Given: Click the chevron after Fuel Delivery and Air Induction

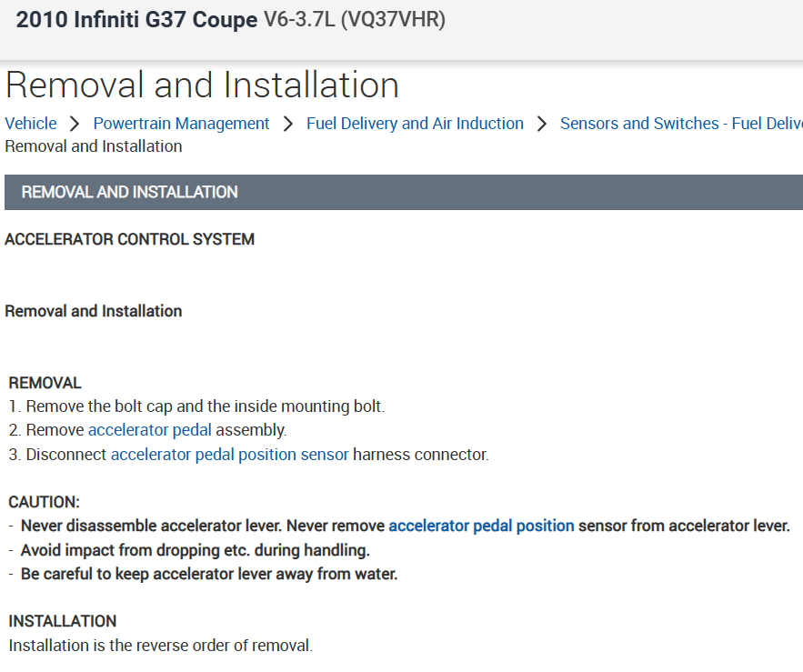Looking at the screenshot, I should [x=542, y=124].
